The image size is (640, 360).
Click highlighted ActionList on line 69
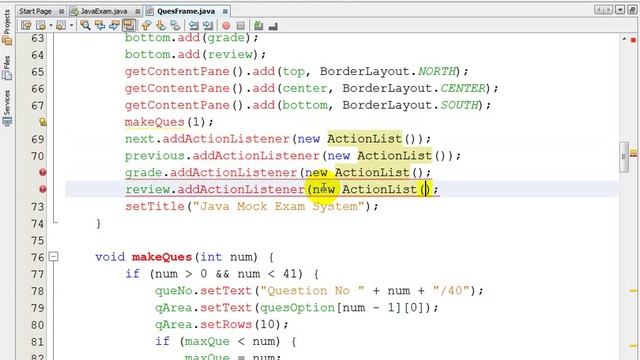point(364,139)
